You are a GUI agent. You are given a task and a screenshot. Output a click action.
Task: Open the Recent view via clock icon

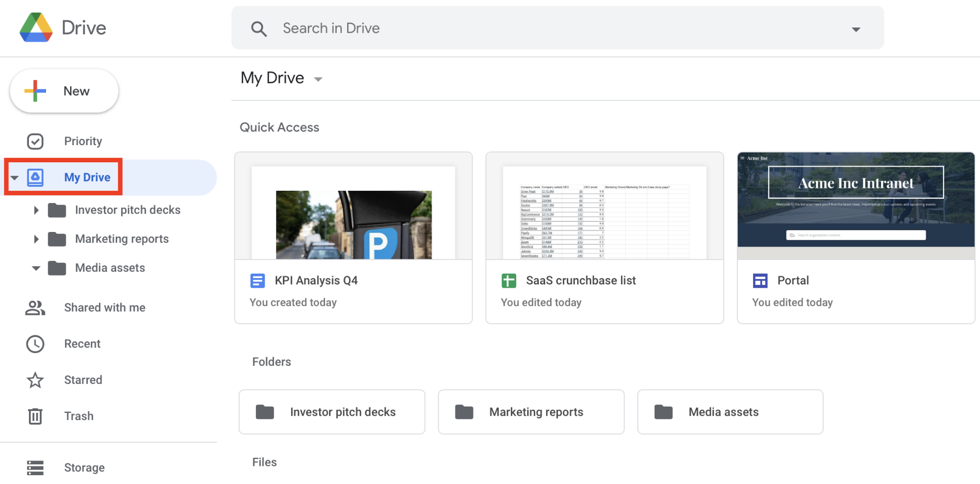pyautogui.click(x=35, y=343)
